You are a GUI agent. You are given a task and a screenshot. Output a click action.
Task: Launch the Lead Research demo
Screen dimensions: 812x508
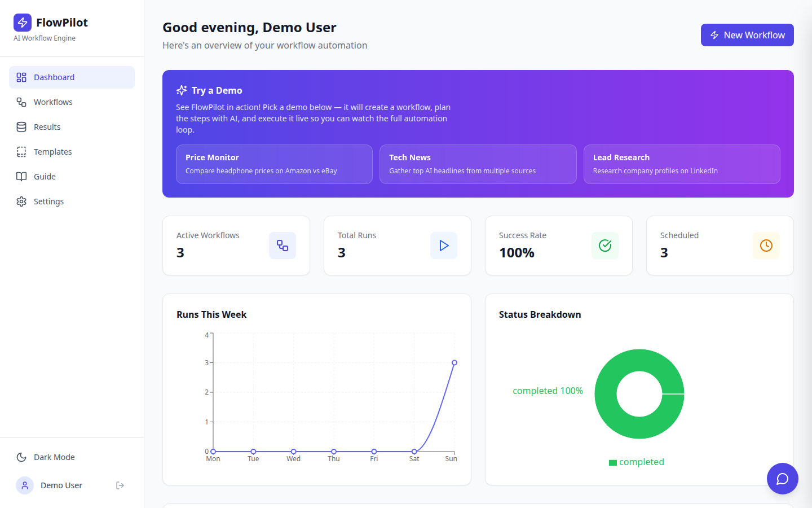(682, 164)
